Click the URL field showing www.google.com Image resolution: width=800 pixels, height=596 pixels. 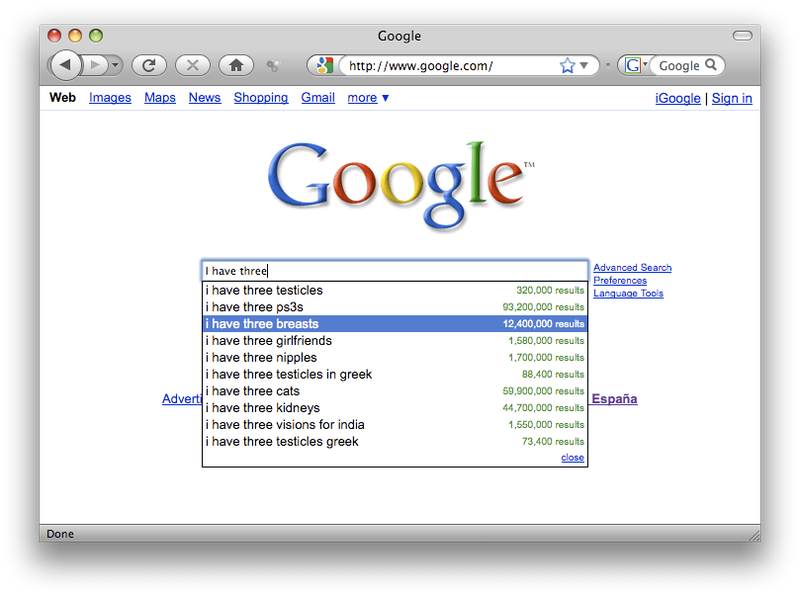click(449, 65)
